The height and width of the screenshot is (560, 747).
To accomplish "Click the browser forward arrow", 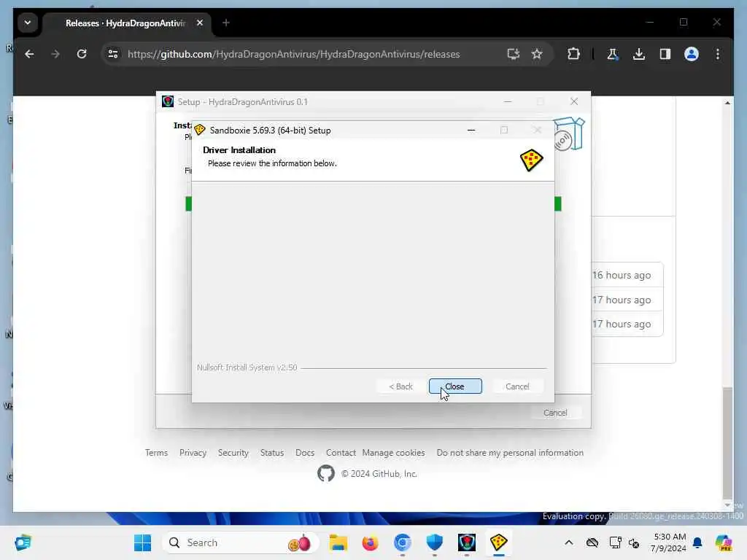I will pos(55,54).
